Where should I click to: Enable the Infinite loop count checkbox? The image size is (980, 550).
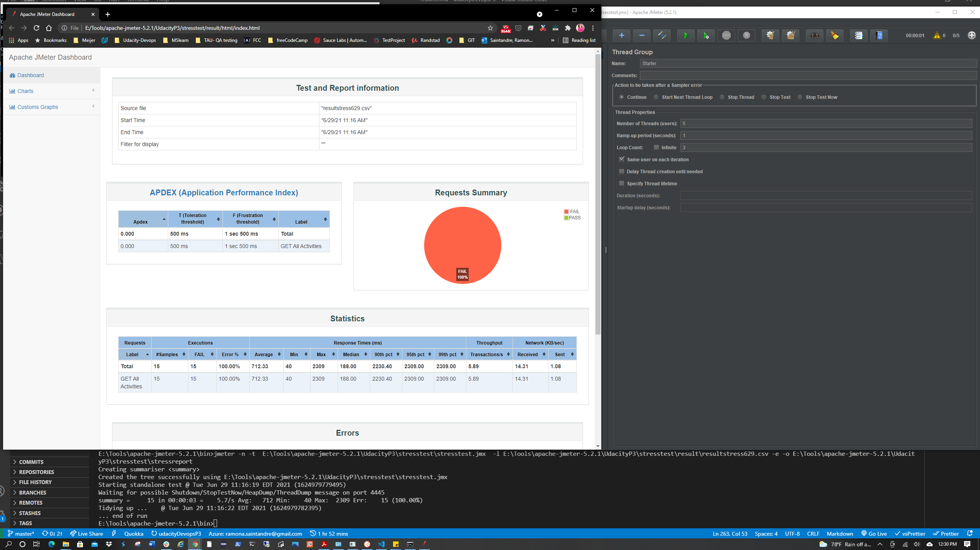(x=656, y=147)
